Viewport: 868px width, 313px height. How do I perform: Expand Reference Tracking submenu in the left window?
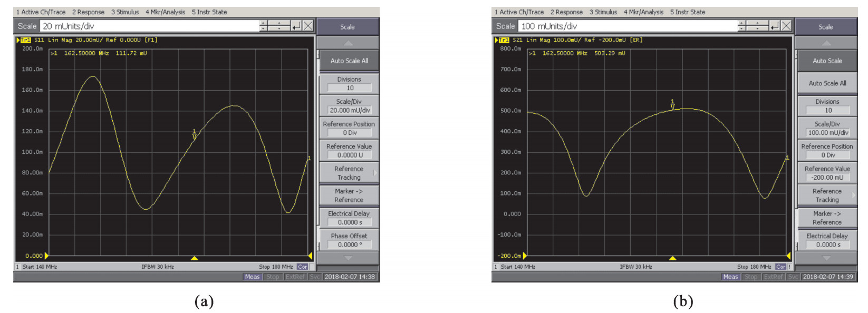(x=349, y=173)
